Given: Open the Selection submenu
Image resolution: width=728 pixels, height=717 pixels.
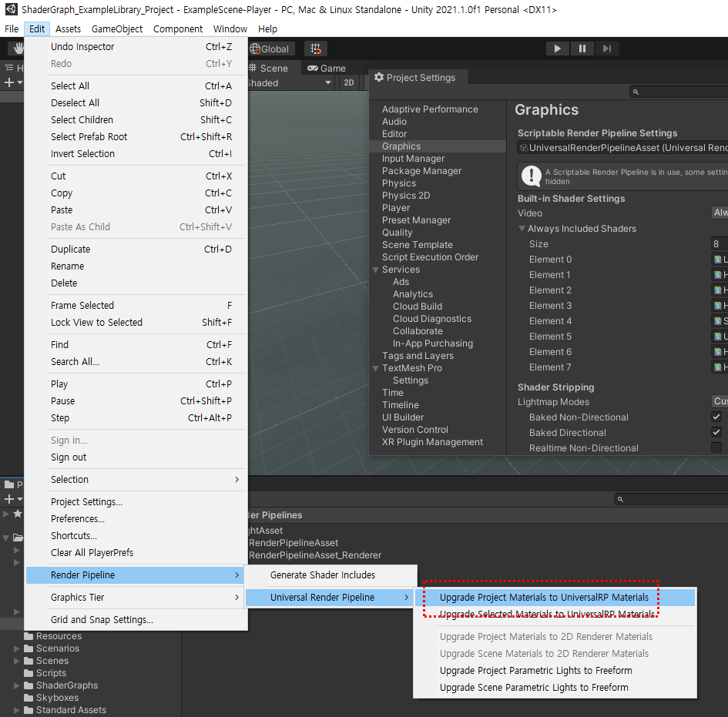Looking at the screenshot, I should [136, 479].
